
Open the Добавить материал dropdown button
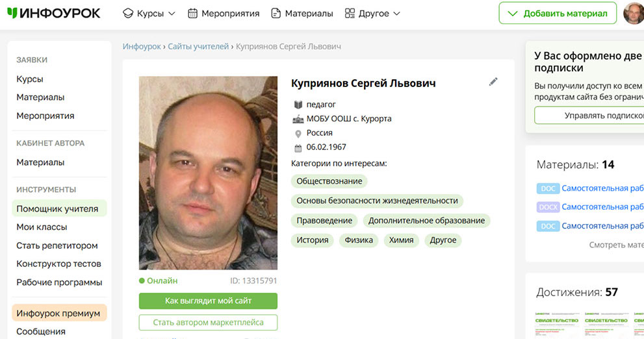[x=558, y=13]
